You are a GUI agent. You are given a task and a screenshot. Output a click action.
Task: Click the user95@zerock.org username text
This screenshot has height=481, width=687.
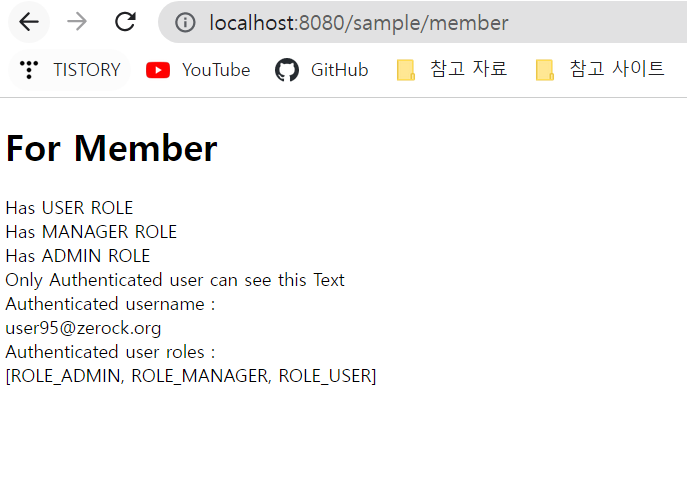click(83, 328)
